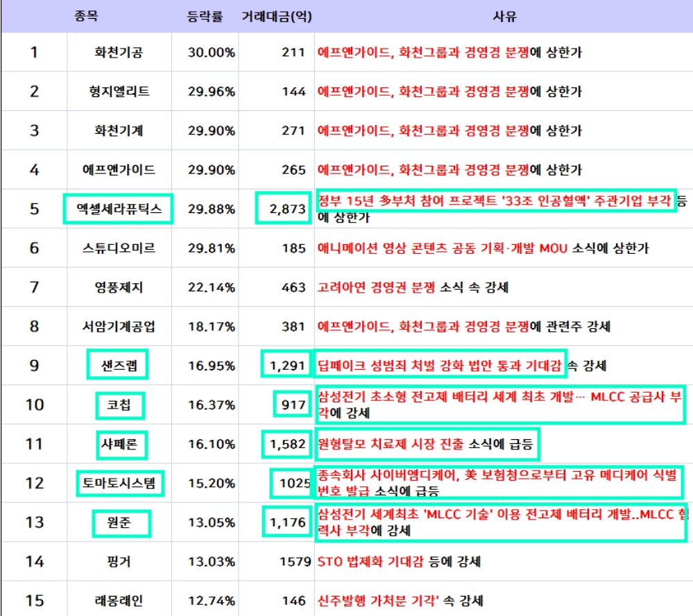Select the stock name 스튜디오미르

tap(119, 248)
